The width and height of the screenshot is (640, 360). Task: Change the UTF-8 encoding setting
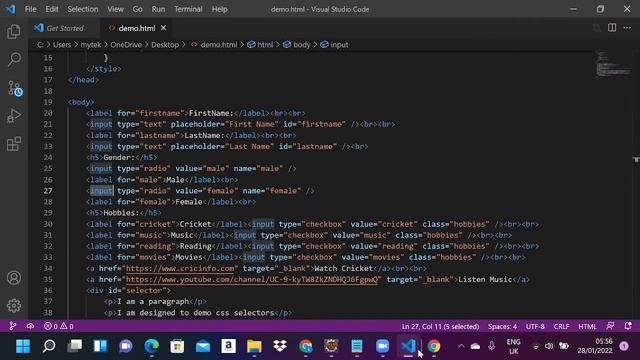[535, 326]
